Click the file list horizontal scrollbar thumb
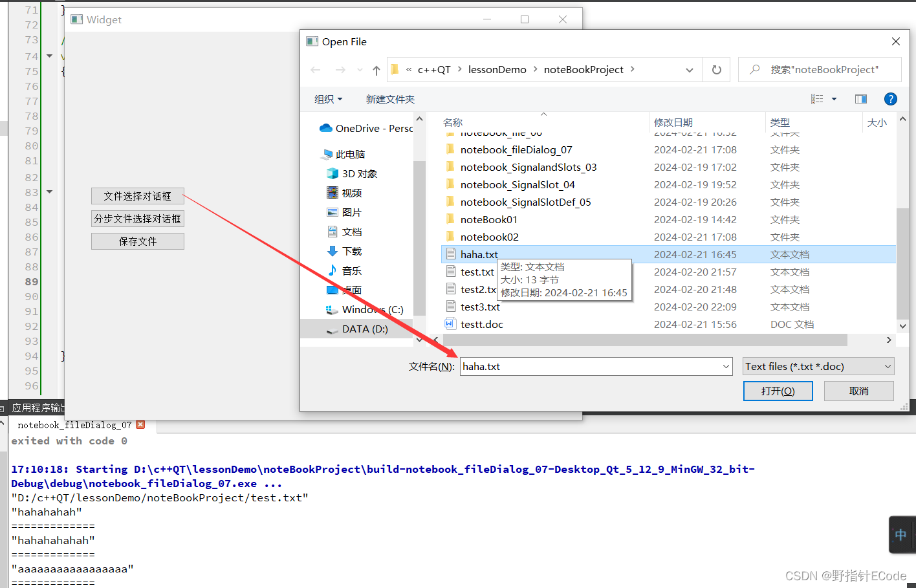The height and width of the screenshot is (588, 916). pyautogui.click(x=645, y=340)
